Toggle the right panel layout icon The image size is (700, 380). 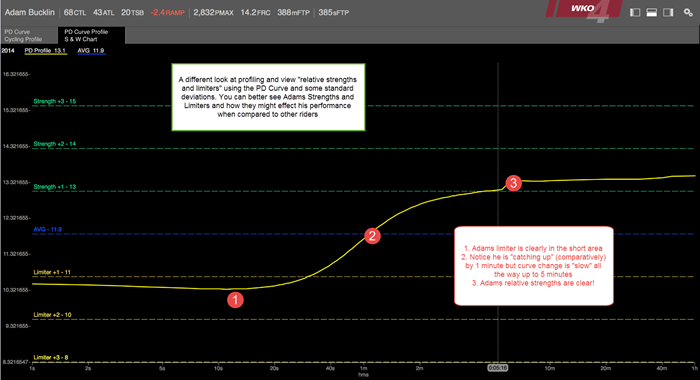pyautogui.click(x=668, y=13)
